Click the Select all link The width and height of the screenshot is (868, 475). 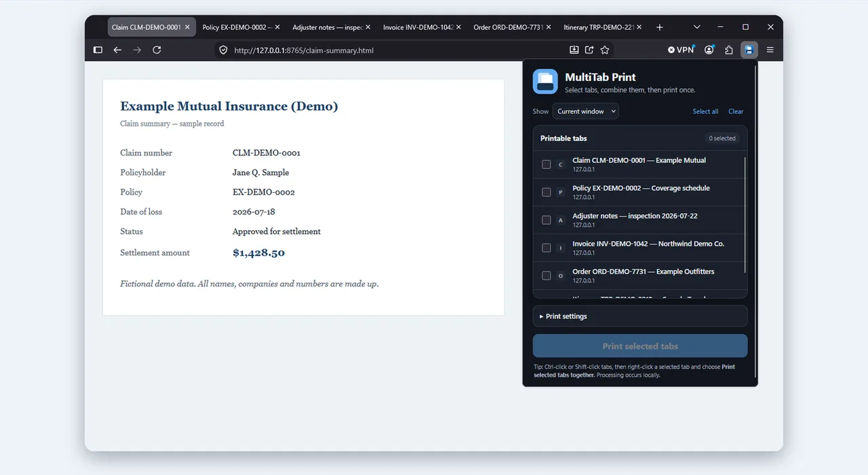pyautogui.click(x=705, y=111)
